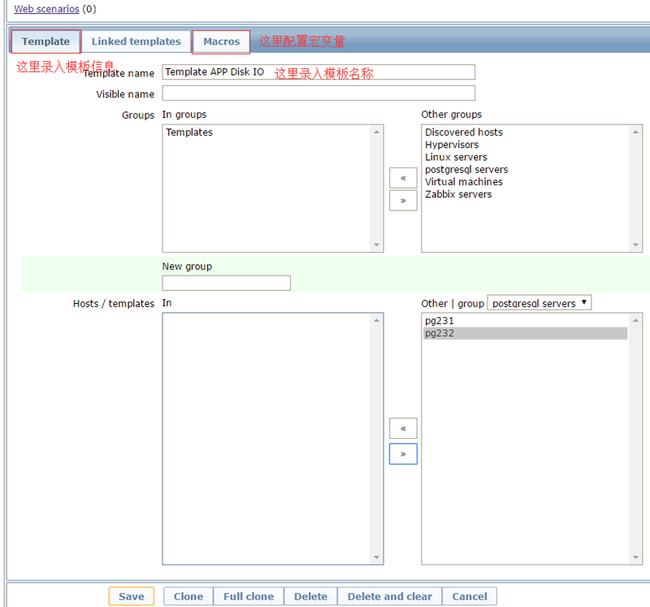Click the Clone button
The width and height of the screenshot is (650, 607).
[x=188, y=596]
